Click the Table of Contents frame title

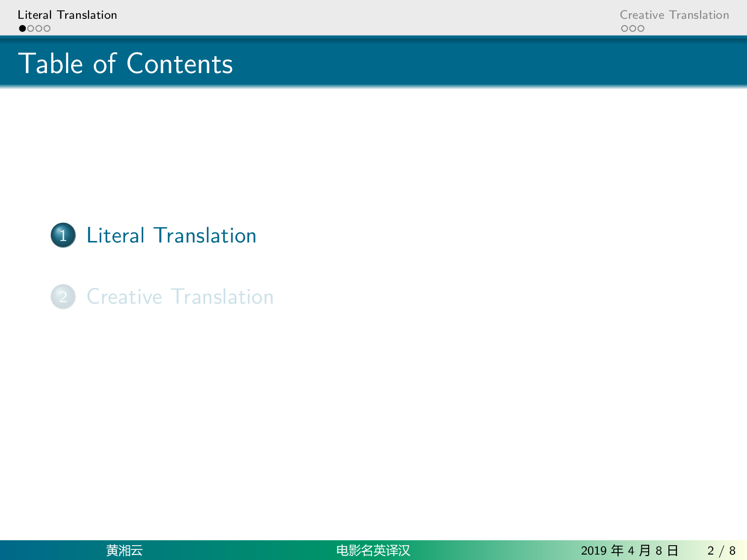[125, 64]
